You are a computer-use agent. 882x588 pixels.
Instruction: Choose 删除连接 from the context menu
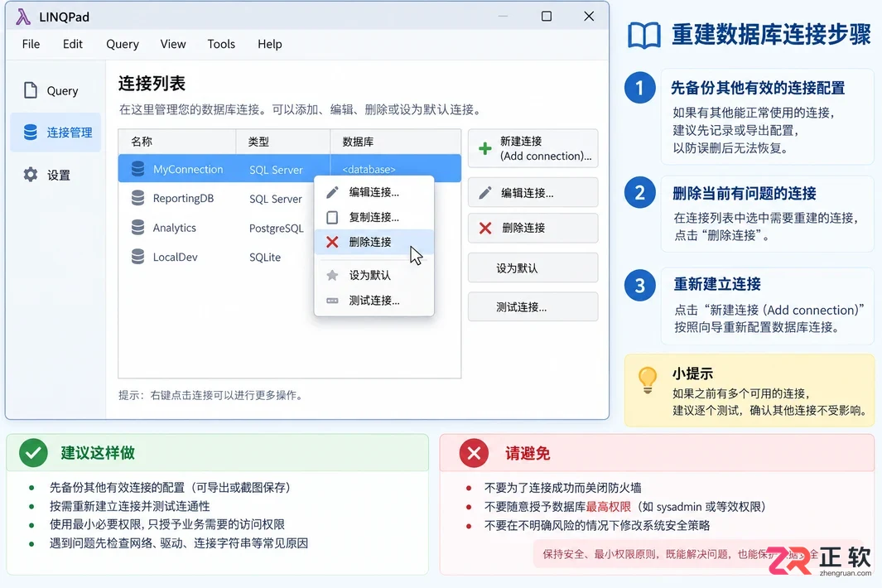pos(374,242)
